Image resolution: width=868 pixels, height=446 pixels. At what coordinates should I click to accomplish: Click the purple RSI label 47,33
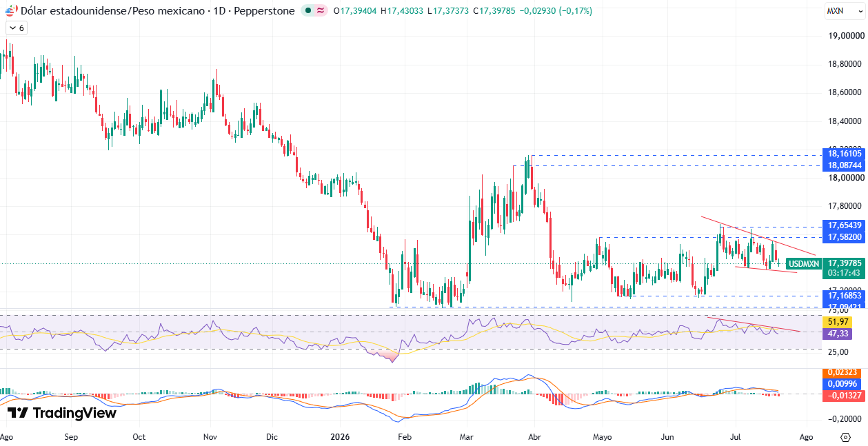coord(838,333)
